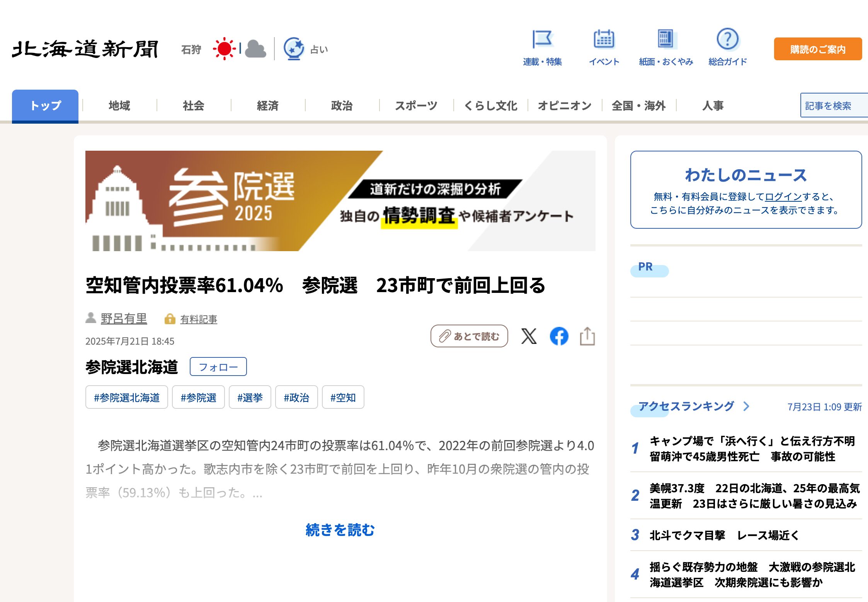
Task: Click the 購読のご案内 subscription button
Action: (x=817, y=49)
